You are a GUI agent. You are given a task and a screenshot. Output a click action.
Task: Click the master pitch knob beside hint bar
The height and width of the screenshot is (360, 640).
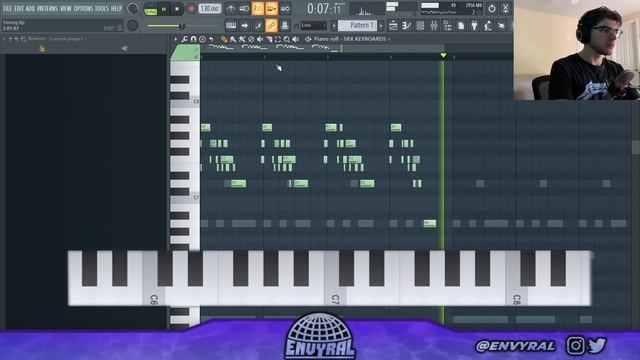click(x=133, y=25)
